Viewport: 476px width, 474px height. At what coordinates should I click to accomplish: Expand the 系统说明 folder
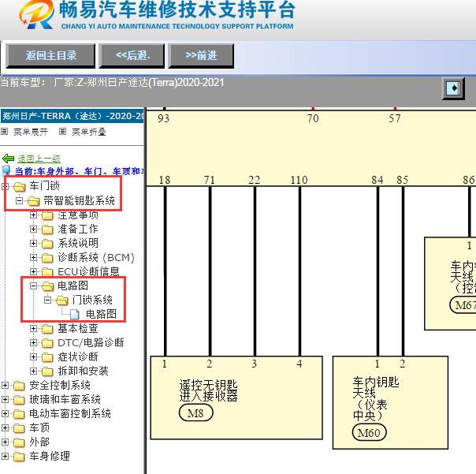[x=33, y=244]
